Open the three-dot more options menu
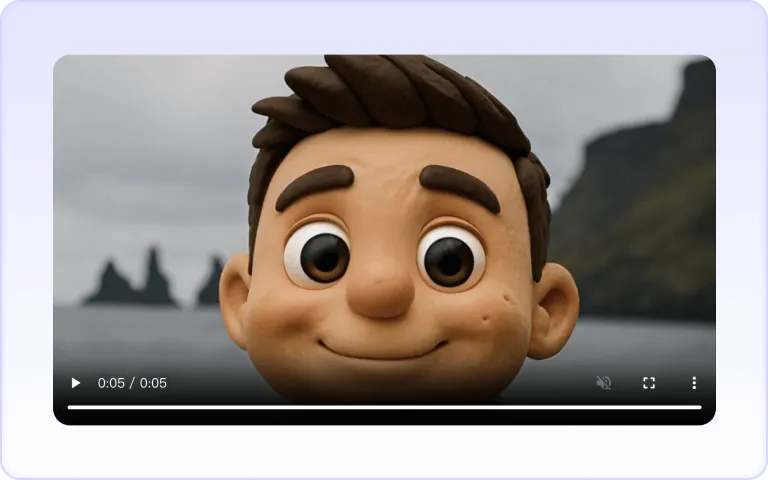 click(694, 383)
